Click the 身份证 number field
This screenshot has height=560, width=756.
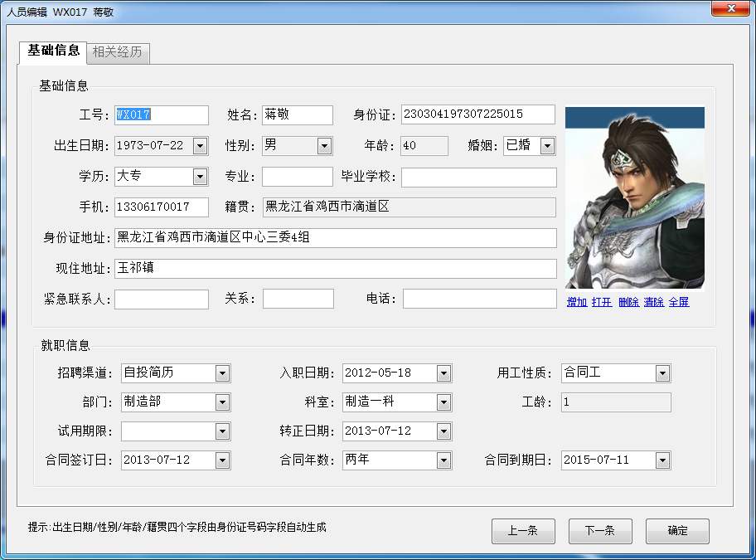click(x=478, y=114)
